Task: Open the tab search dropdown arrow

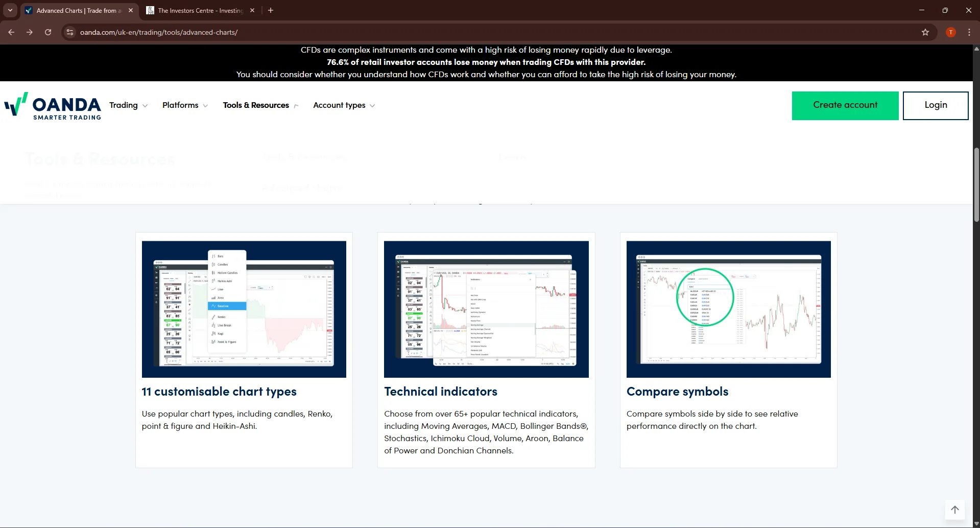Action: pos(10,10)
